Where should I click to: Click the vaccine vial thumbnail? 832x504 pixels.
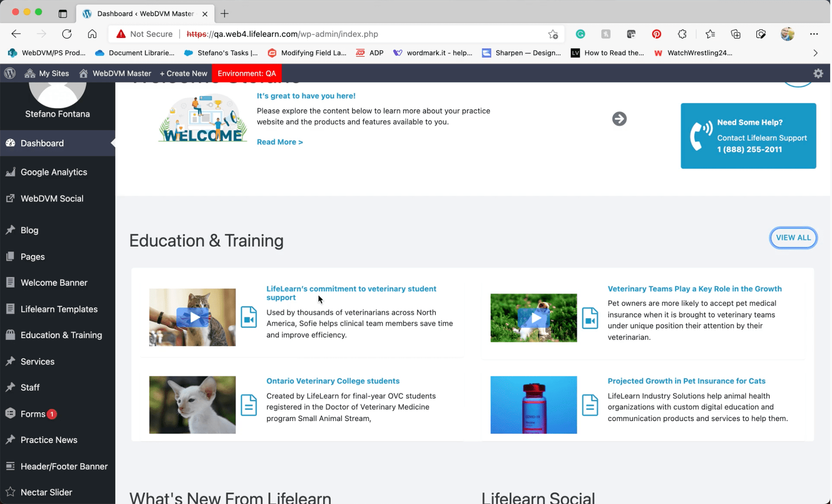pos(533,405)
